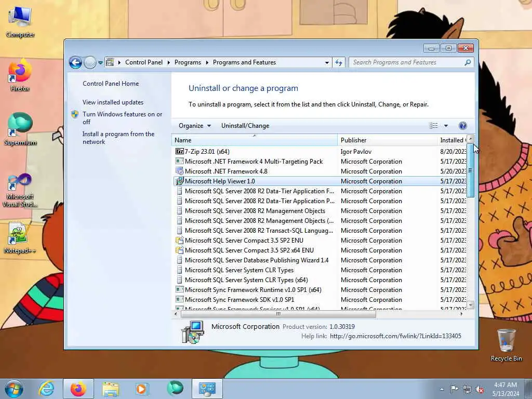Open the address bar history dropdown
Viewport: 532px width, 399px height.
click(x=327, y=62)
